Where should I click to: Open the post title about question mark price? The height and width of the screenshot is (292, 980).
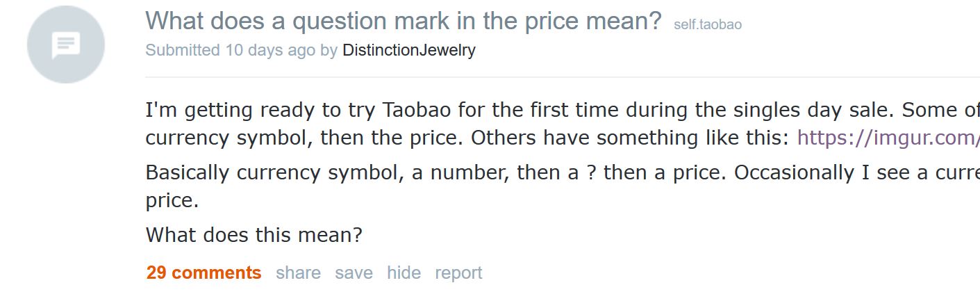tap(403, 21)
